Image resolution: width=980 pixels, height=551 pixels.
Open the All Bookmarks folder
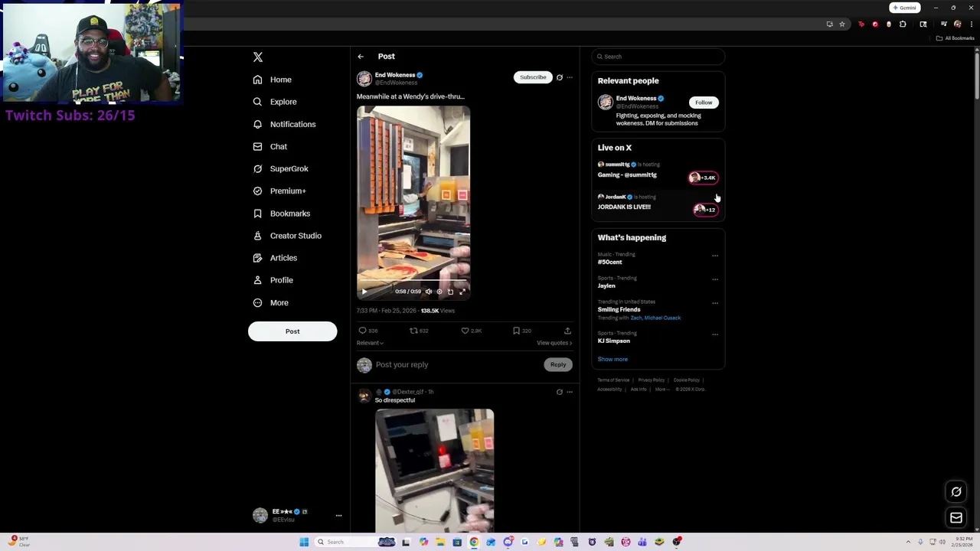[x=955, y=38]
